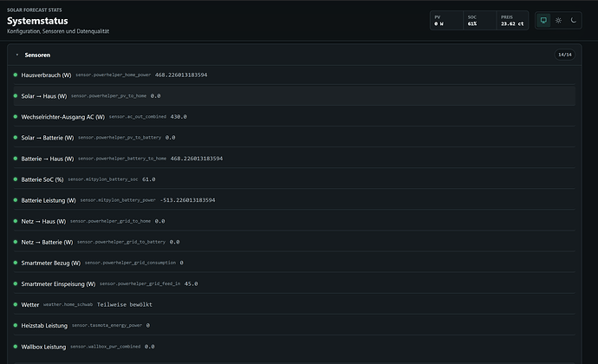Click sensor.powerhelper_pv_to_home entity id
Image resolution: width=598 pixels, height=364 pixels.
(x=108, y=96)
